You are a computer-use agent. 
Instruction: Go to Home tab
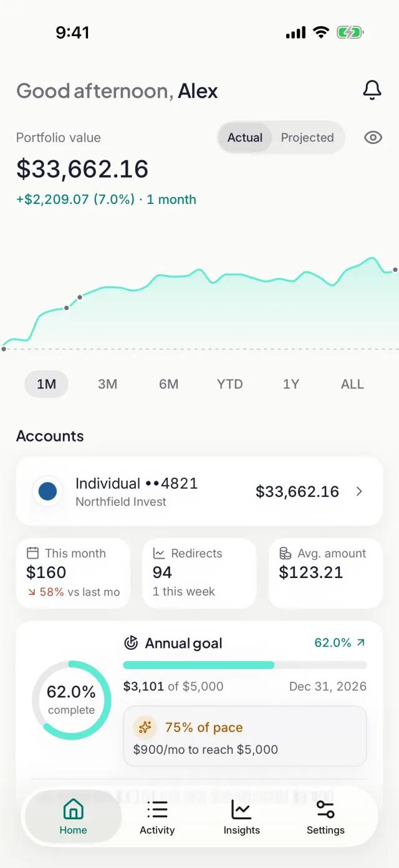73,817
